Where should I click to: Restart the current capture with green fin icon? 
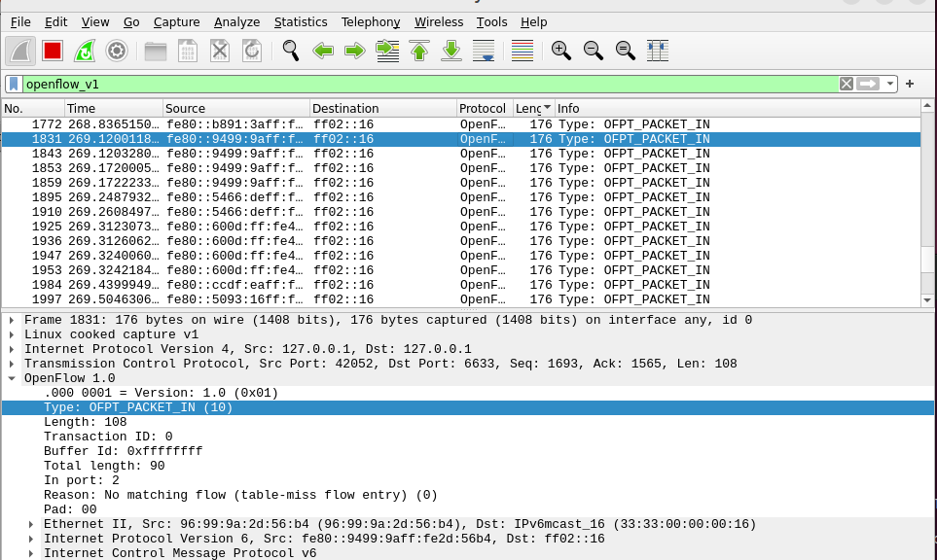click(x=85, y=51)
